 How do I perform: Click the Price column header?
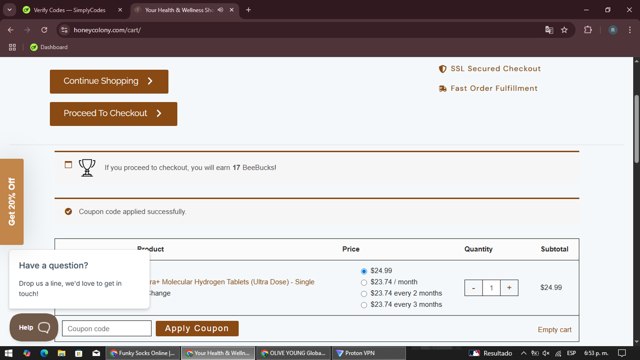351,249
